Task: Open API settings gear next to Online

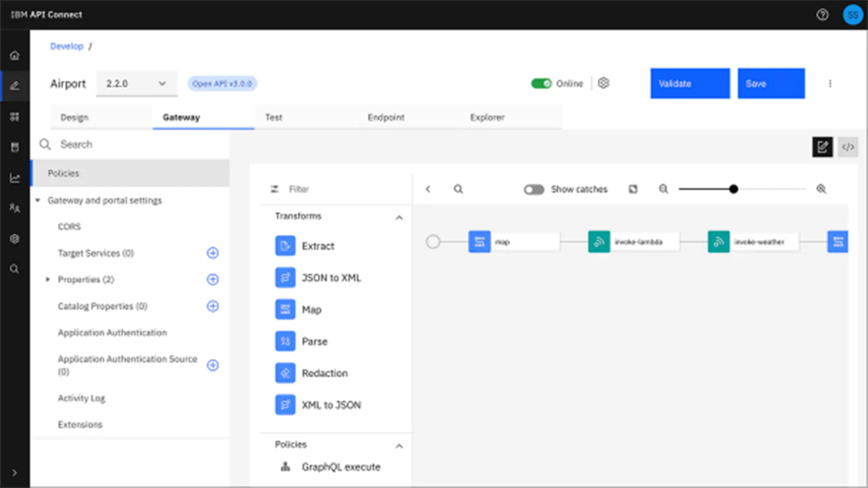Action: coord(603,83)
